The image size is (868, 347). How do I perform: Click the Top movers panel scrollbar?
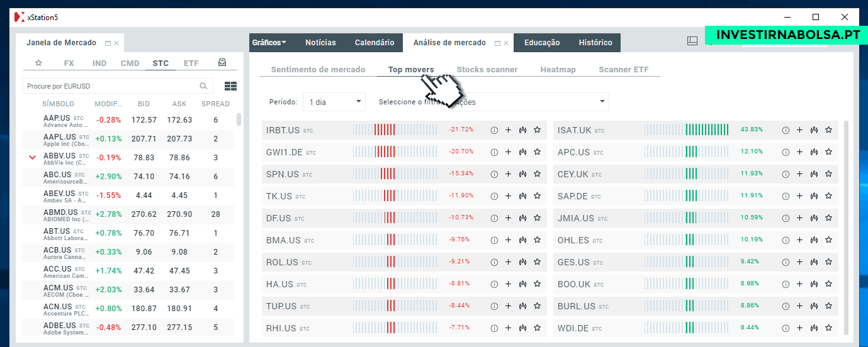845,229
